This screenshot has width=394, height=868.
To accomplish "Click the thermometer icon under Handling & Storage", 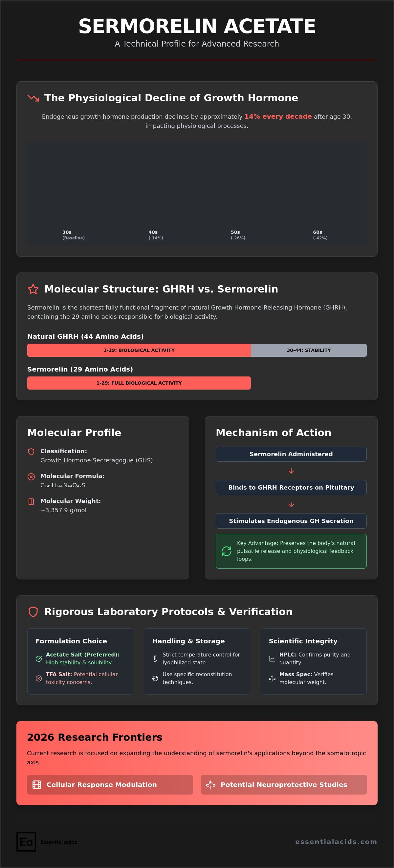I will pyautogui.click(x=155, y=659).
